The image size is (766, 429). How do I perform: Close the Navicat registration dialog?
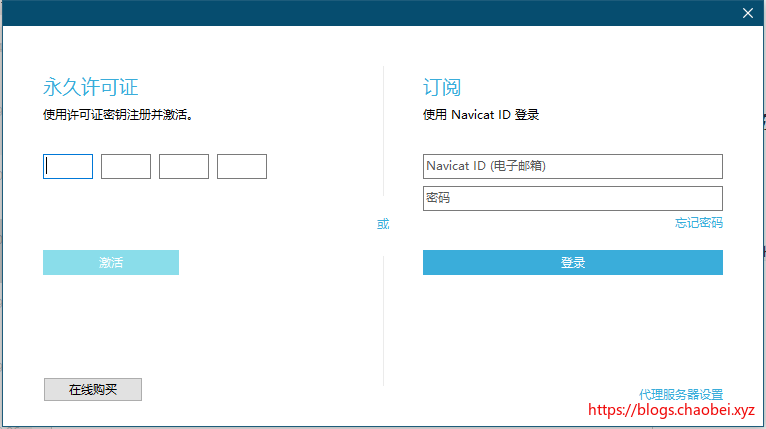(747, 13)
